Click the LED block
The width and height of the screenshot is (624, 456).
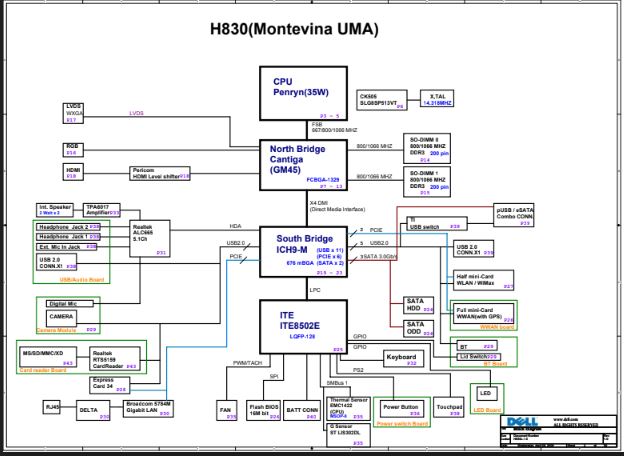pos(486,394)
